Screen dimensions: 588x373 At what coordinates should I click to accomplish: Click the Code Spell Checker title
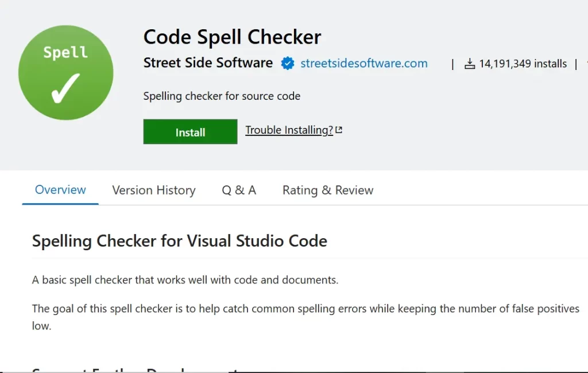[232, 37]
